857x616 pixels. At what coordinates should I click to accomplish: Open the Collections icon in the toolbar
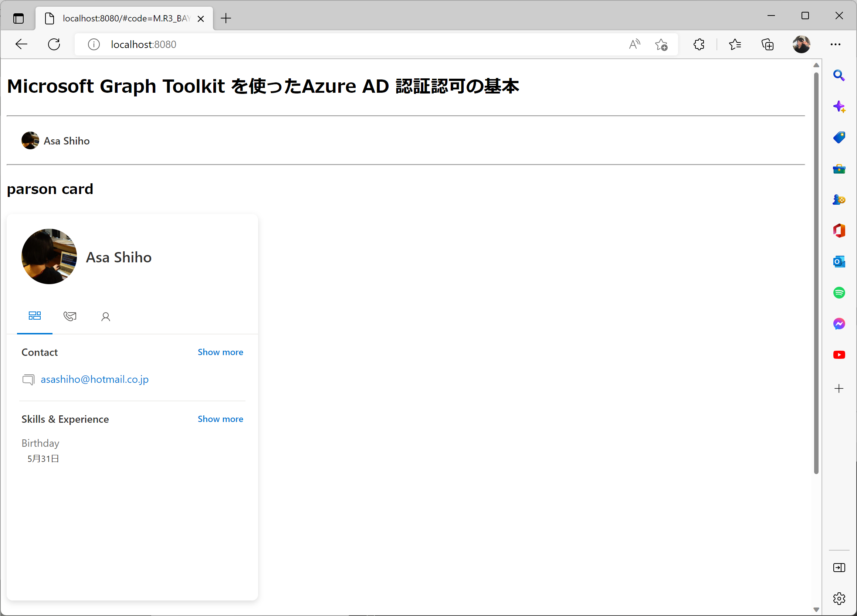coord(768,44)
